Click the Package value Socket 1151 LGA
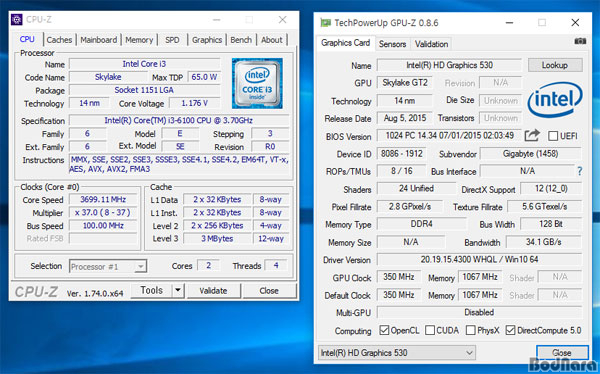The height and width of the screenshot is (374, 600). [144, 90]
